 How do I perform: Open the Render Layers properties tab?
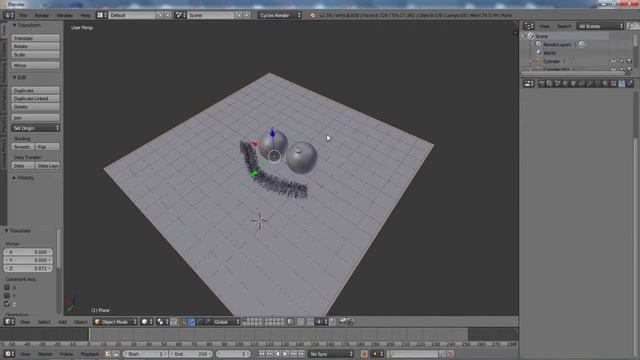549,84
